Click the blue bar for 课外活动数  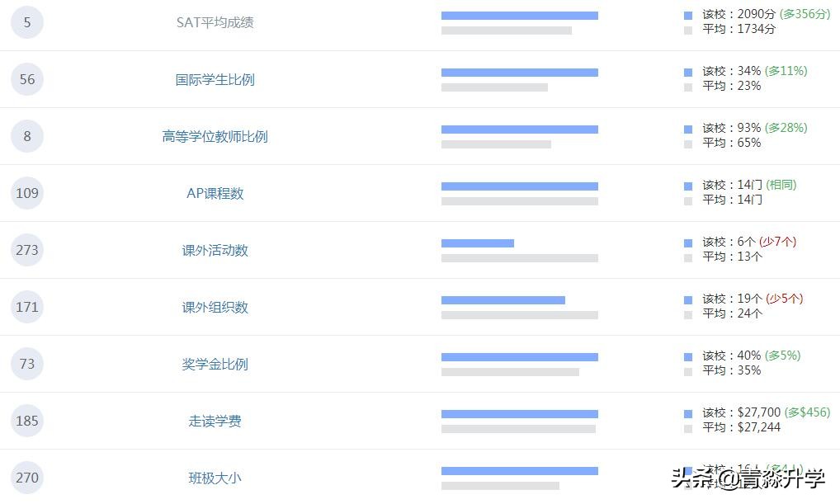478,243
